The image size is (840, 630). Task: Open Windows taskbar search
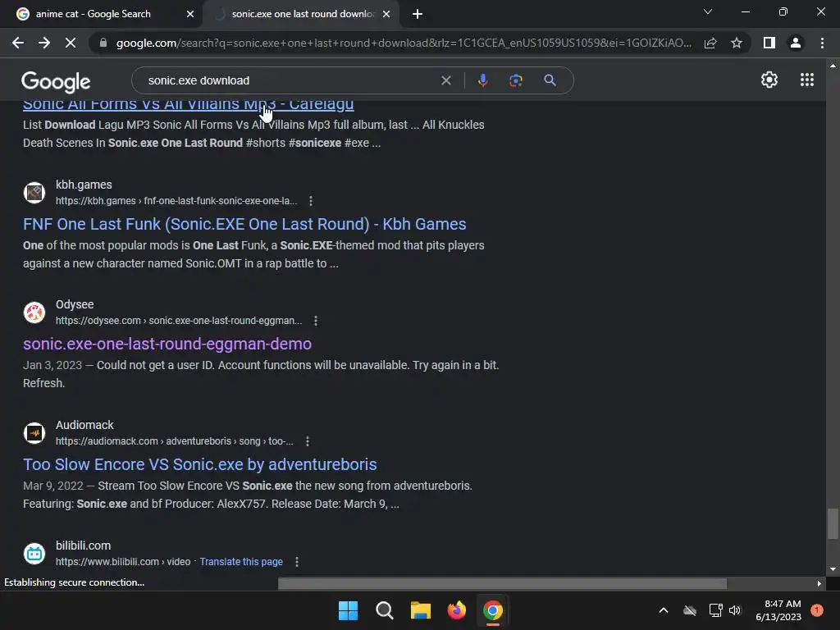point(385,610)
